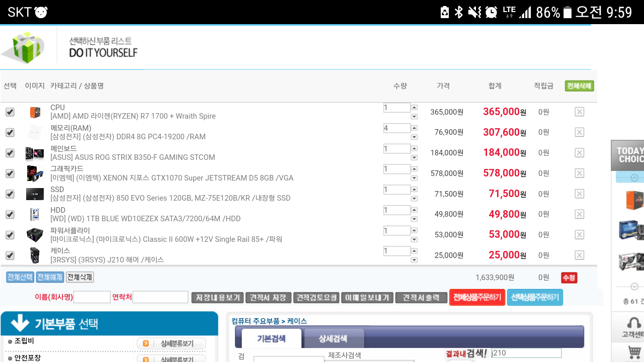Decrease SSD quantity with the down arrow
This screenshot has height=362, width=644.
(x=414, y=199)
